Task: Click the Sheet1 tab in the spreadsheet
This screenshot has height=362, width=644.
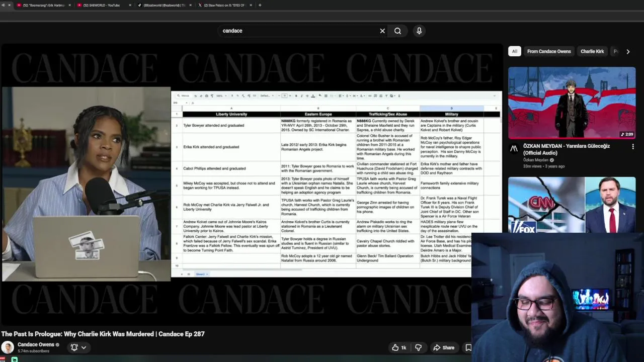Action: click(201, 274)
